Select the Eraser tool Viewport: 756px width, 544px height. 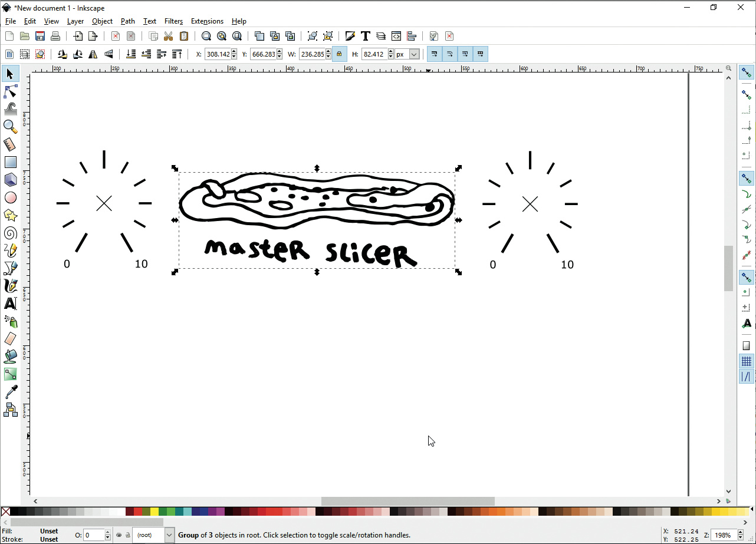pos(11,339)
